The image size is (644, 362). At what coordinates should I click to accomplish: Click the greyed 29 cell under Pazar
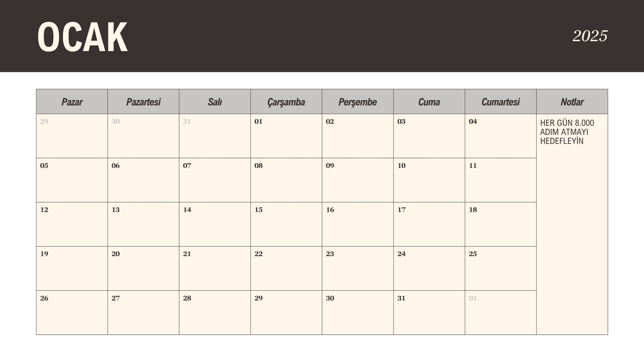[72, 136]
